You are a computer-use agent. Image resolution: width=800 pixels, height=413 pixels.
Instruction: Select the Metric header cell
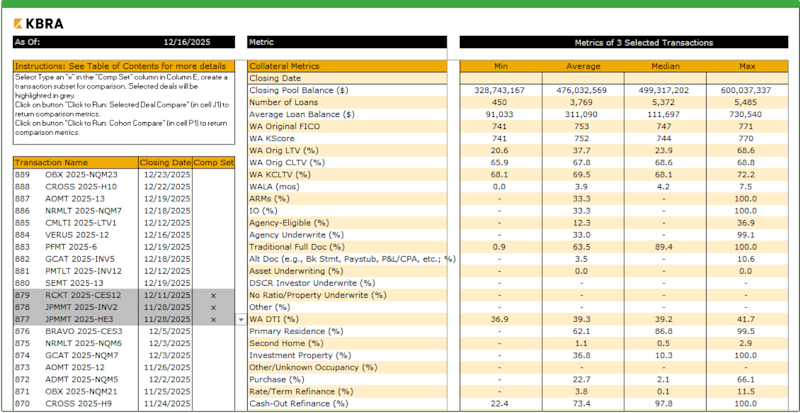click(347, 42)
